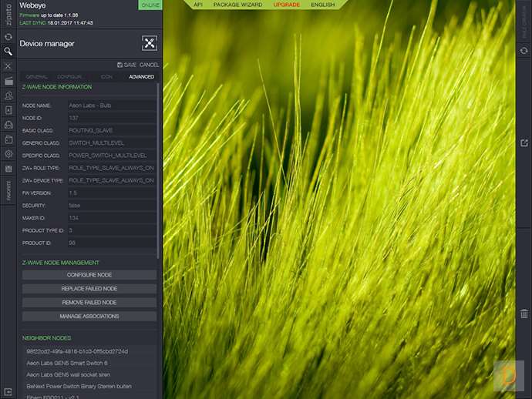The width and height of the screenshot is (532, 399).
Task: Click the export icon on right sidebar
Action: click(524, 142)
